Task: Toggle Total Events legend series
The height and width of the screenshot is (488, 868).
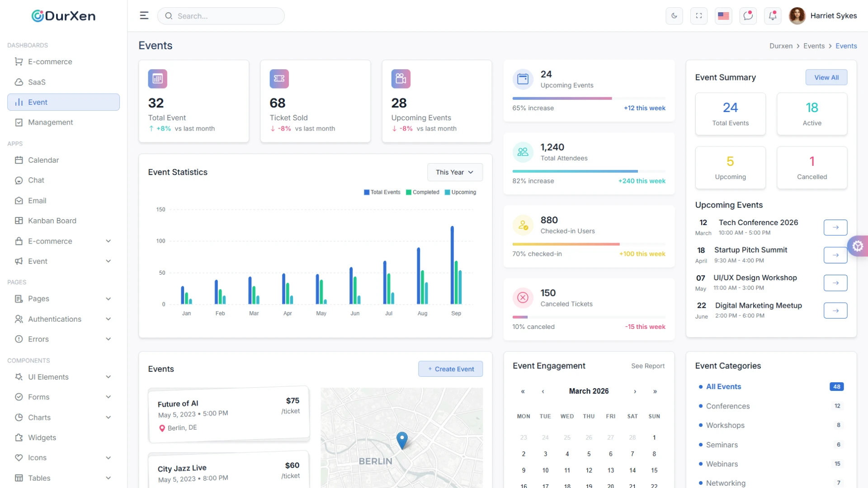Action: point(382,192)
